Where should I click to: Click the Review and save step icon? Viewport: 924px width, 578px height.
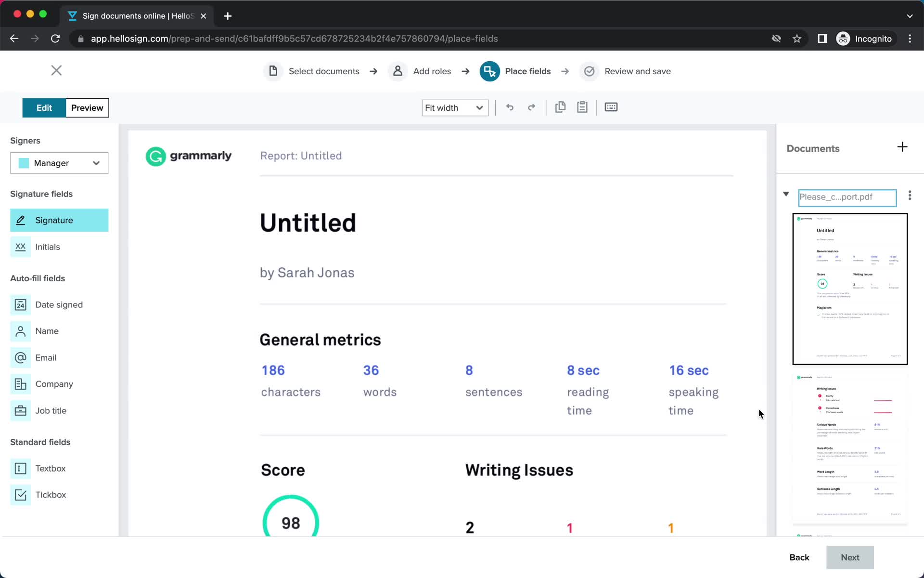[x=589, y=71]
